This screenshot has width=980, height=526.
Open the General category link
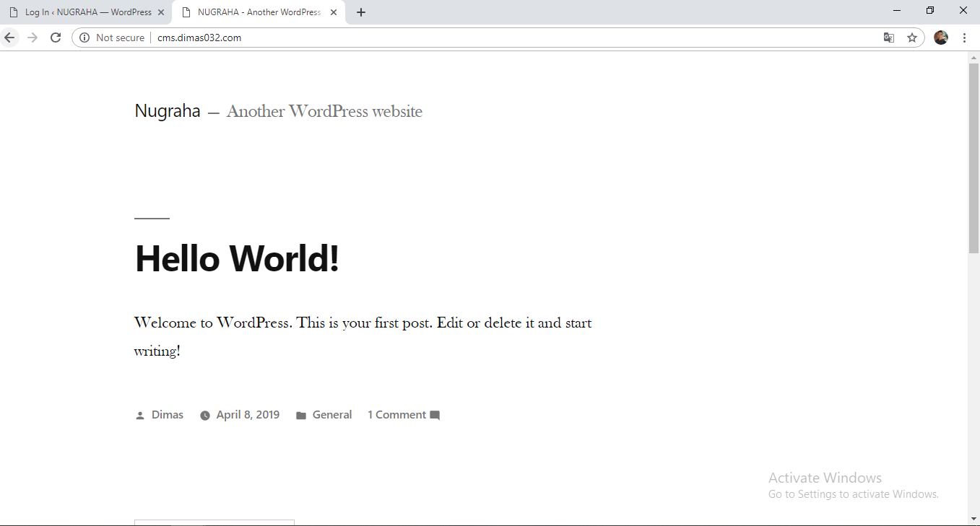click(332, 415)
